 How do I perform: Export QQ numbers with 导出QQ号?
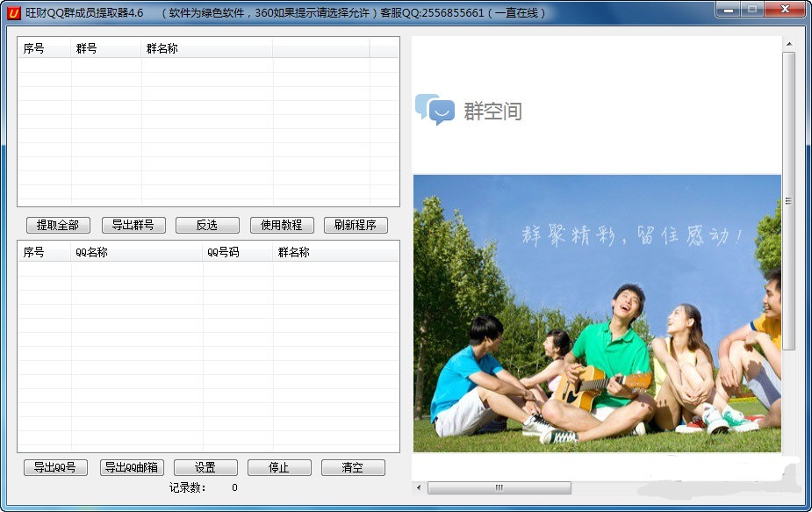click(55, 467)
